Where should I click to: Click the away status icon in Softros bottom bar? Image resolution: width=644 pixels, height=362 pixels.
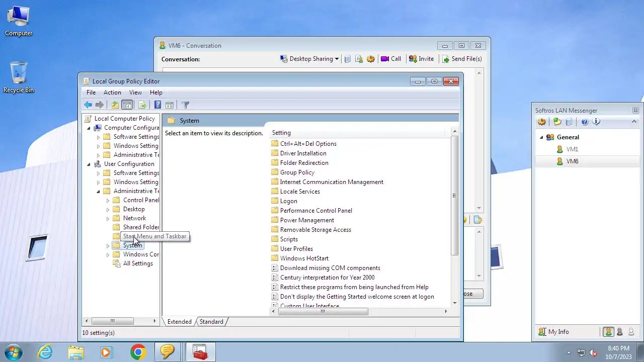619,332
